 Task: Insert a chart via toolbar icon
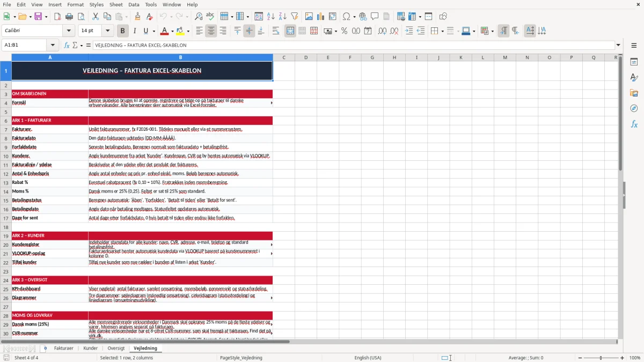(321, 17)
